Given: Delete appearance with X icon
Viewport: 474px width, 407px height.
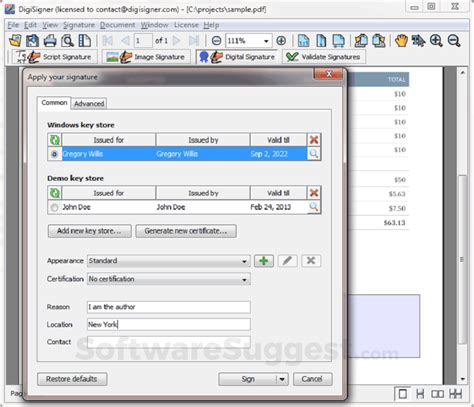Looking at the screenshot, I should click(x=311, y=261).
